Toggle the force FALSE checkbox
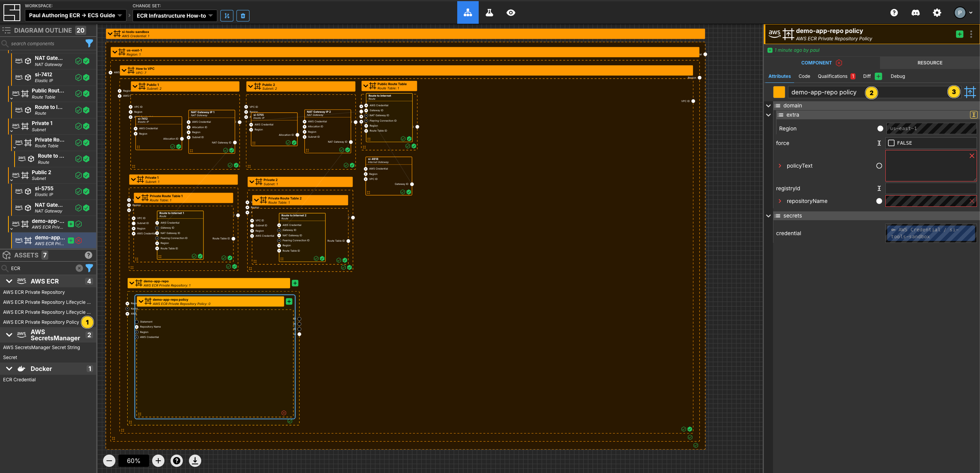The image size is (980, 473). pyautogui.click(x=891, y=143)
